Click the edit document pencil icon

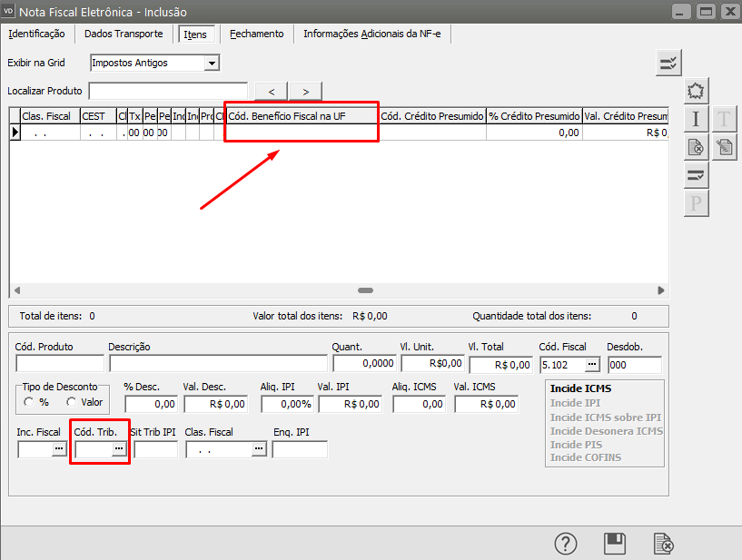(724, 147)
